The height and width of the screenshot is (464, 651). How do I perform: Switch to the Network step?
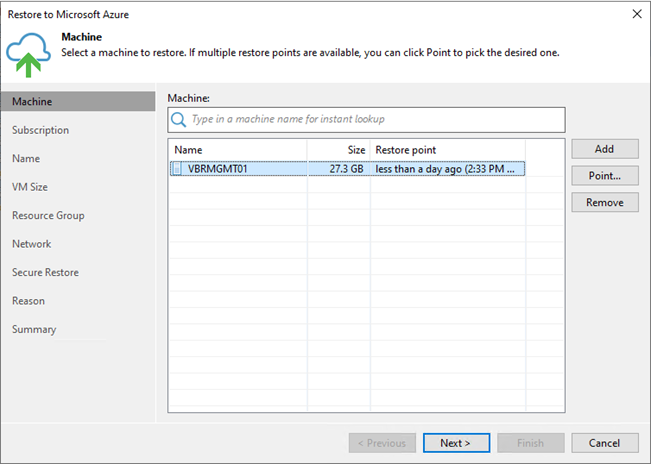coord(32,244)
